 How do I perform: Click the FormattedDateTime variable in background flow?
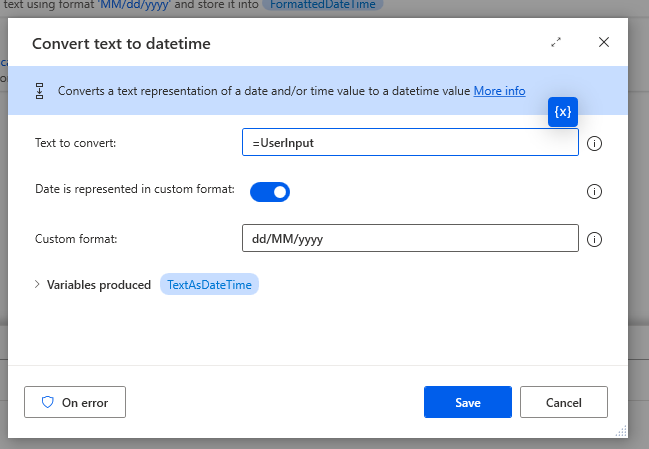coord(322,5)
